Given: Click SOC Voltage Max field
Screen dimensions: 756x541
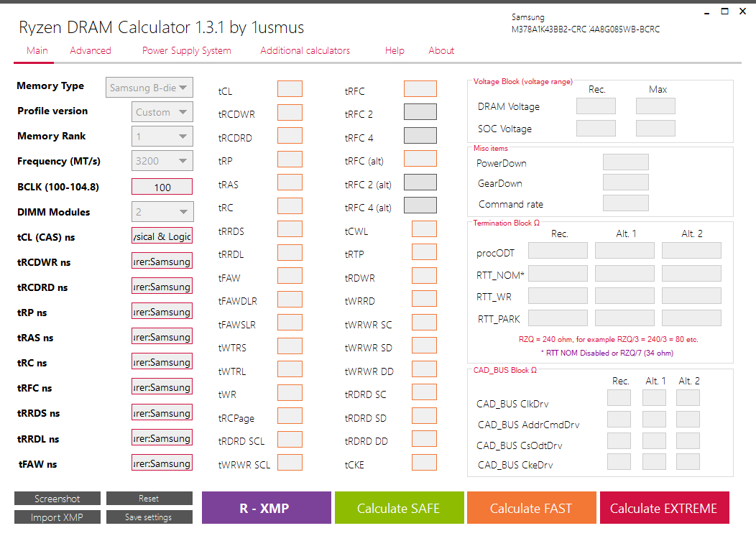Looking at the screenshot, I should (x=655, y=129).
